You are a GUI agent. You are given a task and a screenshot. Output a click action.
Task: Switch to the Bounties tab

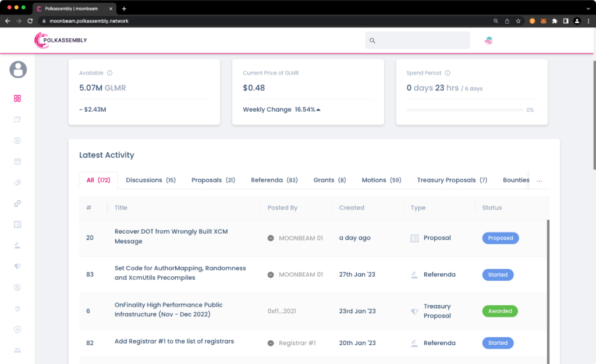[x=516, y=180]
